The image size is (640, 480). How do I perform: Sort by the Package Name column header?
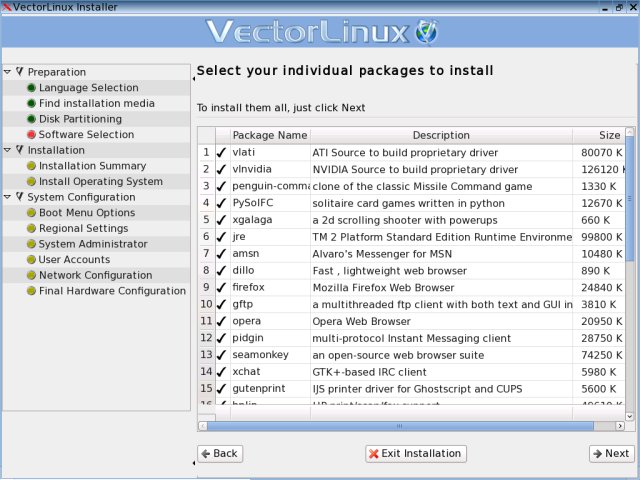[x=270, y=135]
